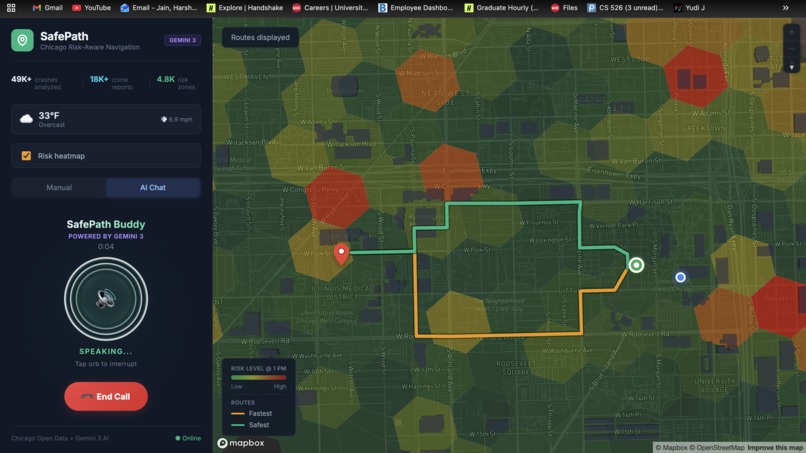Viewport: 806px width, 453px height.
Task: Click the 0:04 call timer
Action: click(x=106, y=247)
